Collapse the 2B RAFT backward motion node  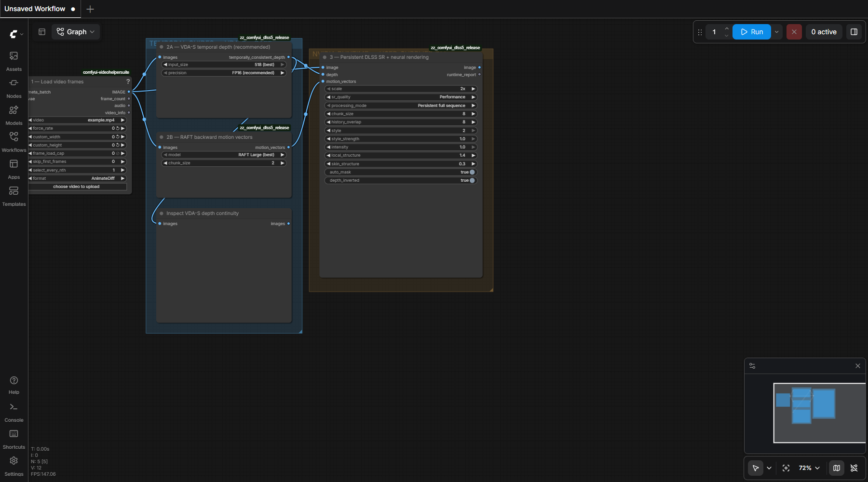[162, 137]
